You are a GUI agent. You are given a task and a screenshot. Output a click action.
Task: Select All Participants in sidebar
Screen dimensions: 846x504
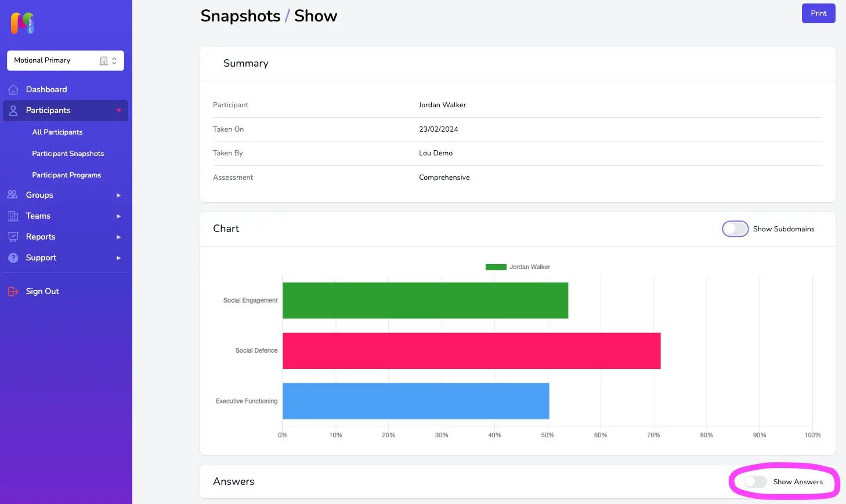57,132
